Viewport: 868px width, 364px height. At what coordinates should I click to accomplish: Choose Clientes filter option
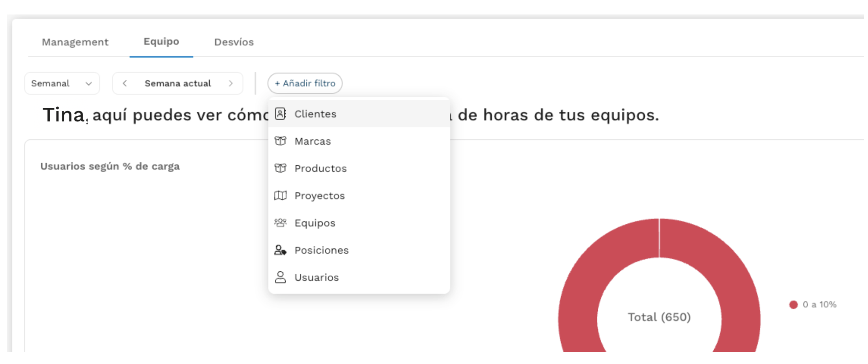[359, 114]
